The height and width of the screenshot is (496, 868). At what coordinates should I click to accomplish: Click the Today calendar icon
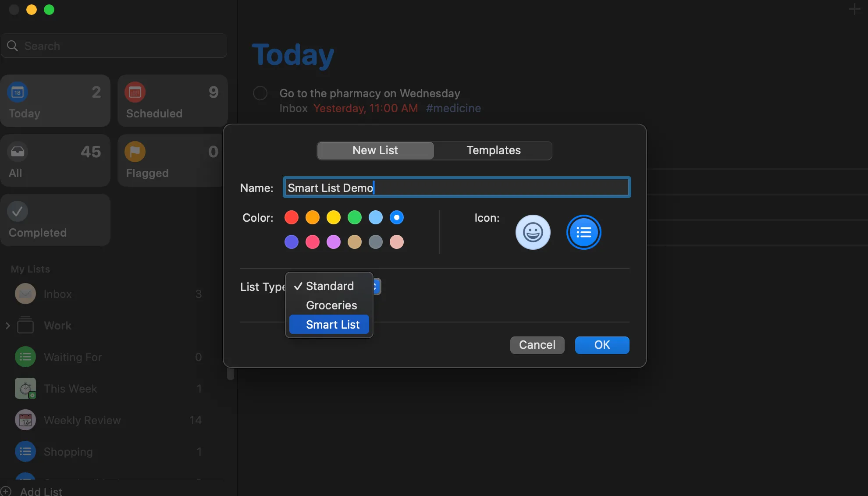pos(18,92)
